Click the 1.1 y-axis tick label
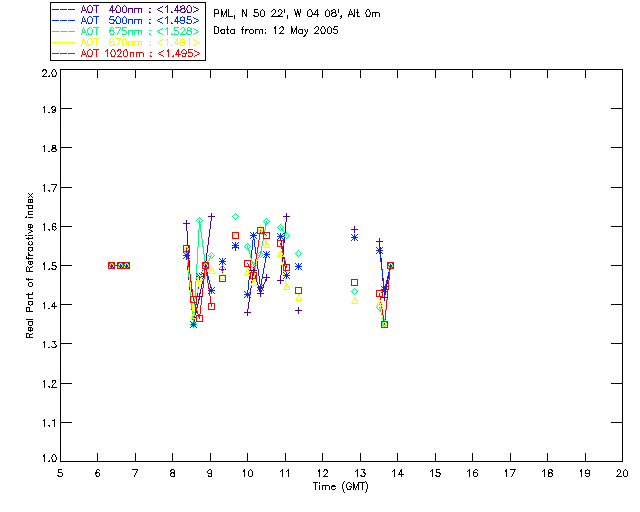640x512 pixels. click(49, 423)
